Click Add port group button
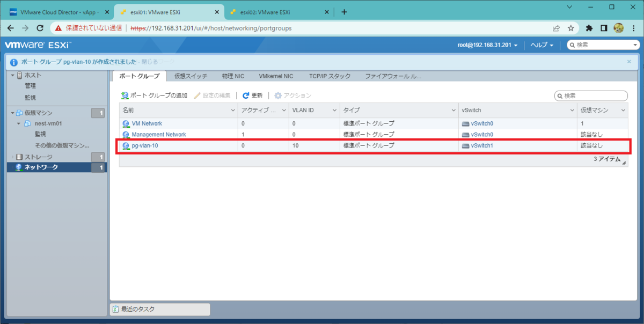 coord(155,95)
